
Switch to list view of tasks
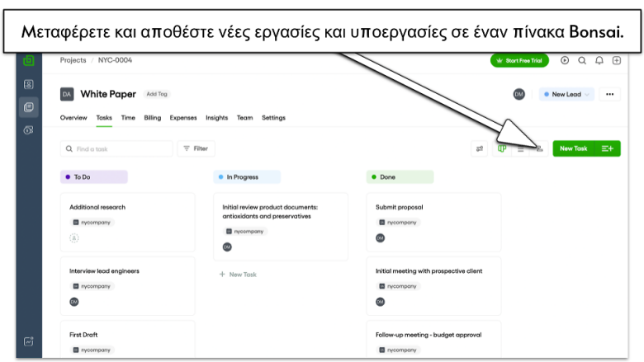click(520, 148)
